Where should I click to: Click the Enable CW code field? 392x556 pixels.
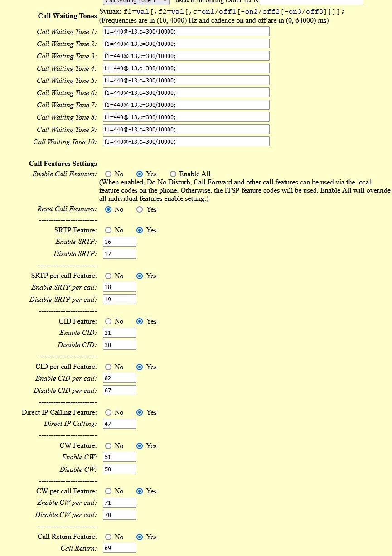click(x=120, y=457)
